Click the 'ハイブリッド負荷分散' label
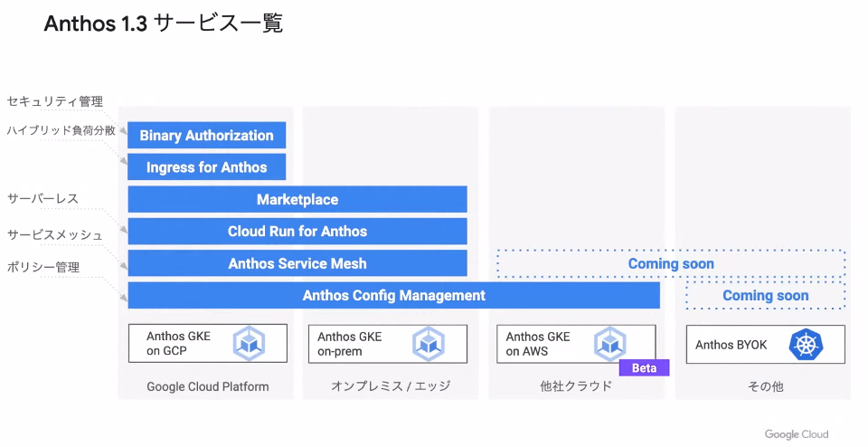 [x=61, y=130]
